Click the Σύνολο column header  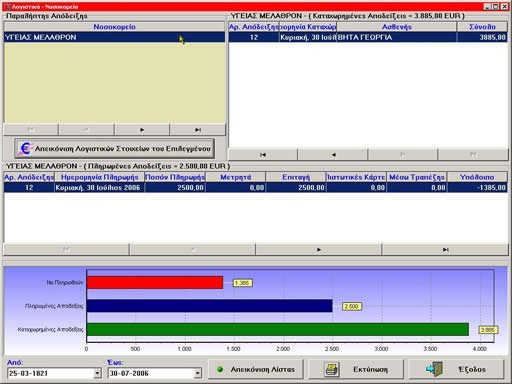pyautogui.click(x=482, y=27)
